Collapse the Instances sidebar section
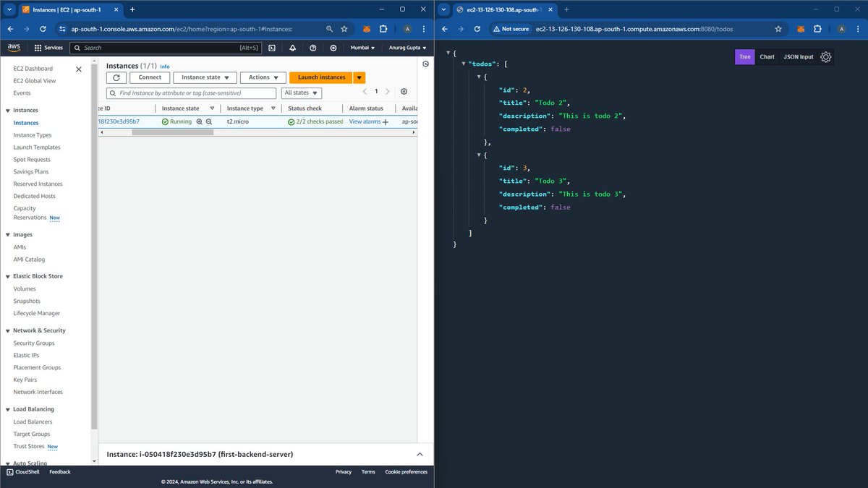The height and width of the screenshot is (488, 868). pyautogui.click(x=8, y=110)
